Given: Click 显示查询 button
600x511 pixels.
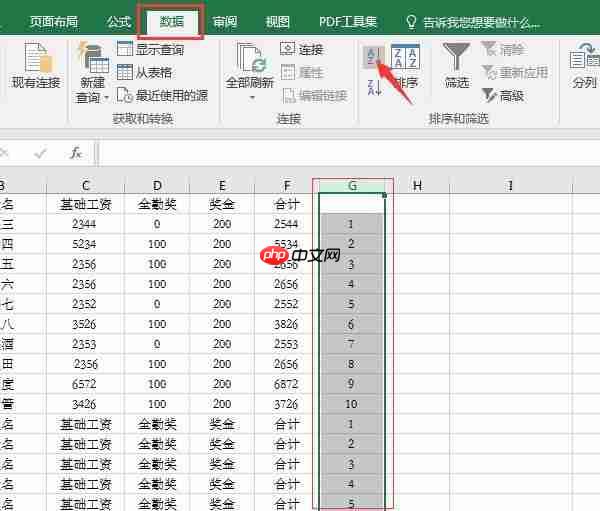Looking at the screenshot, I should [151, 49].
